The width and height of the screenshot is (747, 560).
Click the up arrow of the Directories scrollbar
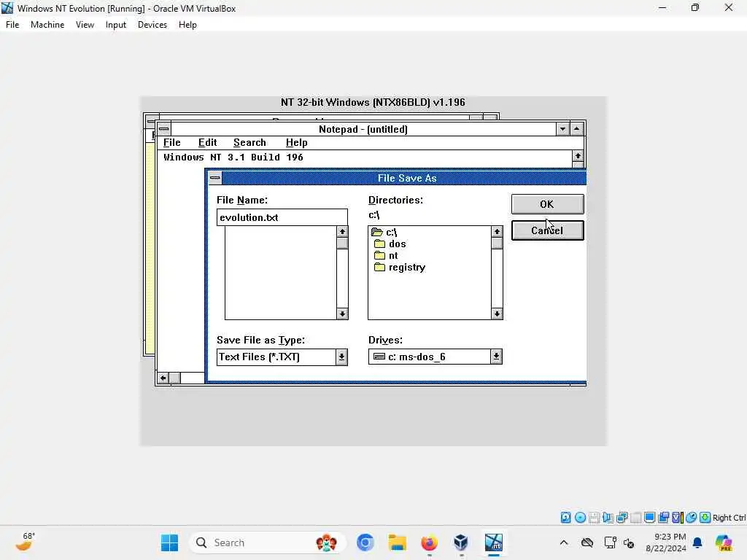click(x=497, y=231)
